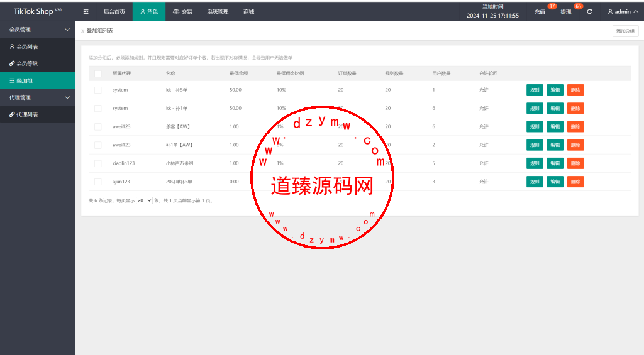Open 提现 notifications with badge 65

pyautogui.click(x=566, y=11)
